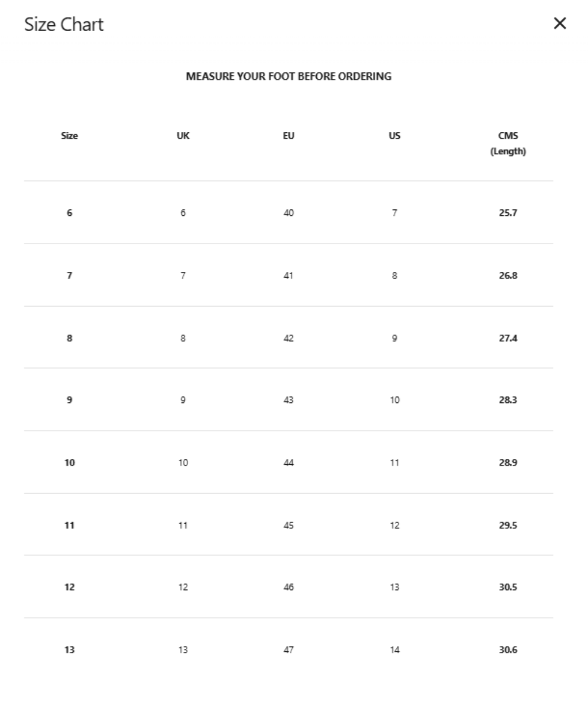The width and height of the screenshot is (588, 706).
Task: Click the US column header
Action: (395, 136)
